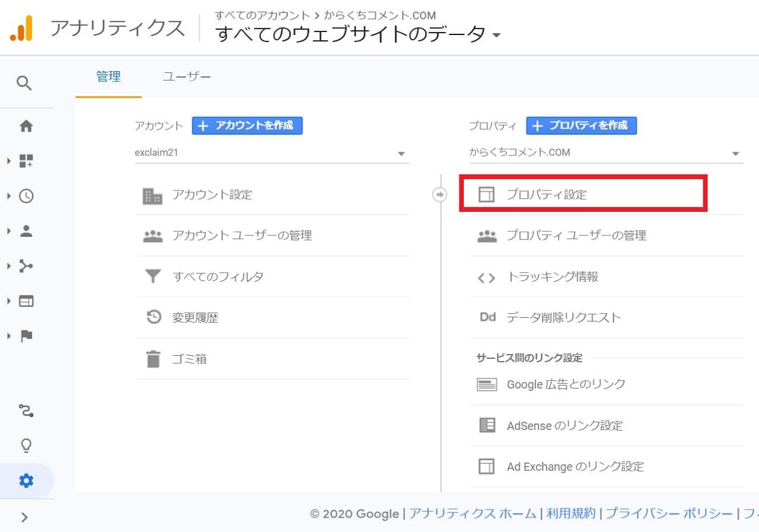Expand the sidebar with bottom chevron
Viewport: 759px width, 532px height.
pyautogui.click(x=24, y=517)
